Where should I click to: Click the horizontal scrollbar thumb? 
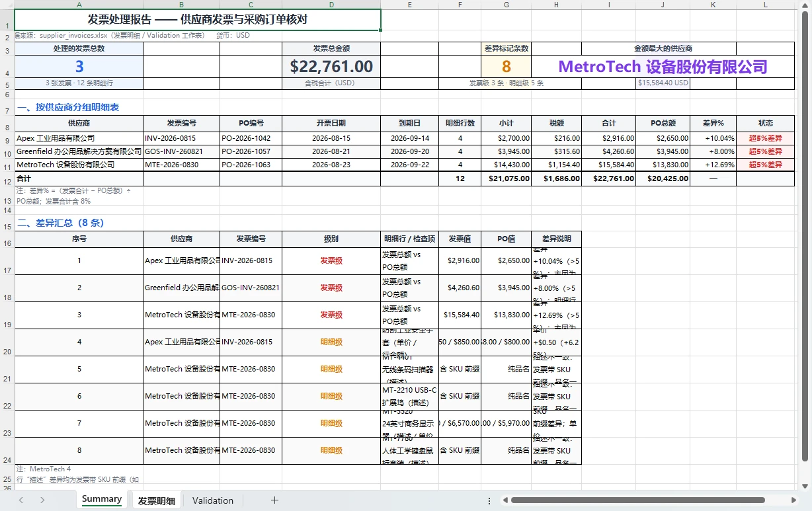[x=637, y=500]
